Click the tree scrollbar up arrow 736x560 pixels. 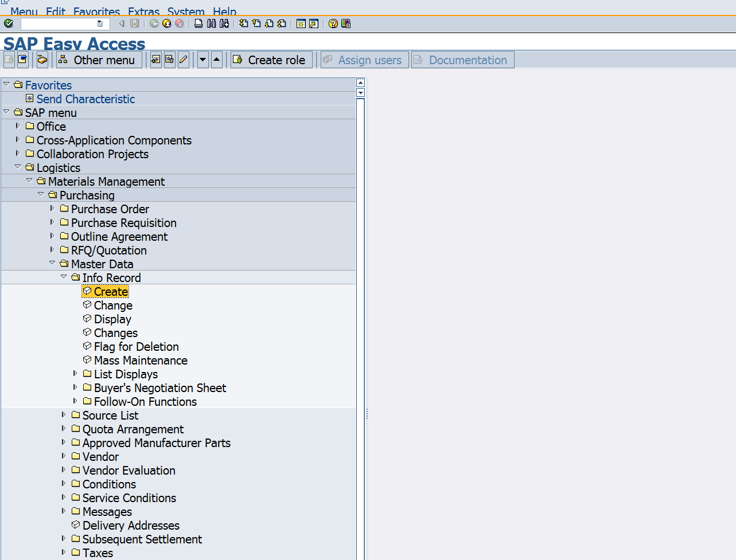tap(360, 83)
